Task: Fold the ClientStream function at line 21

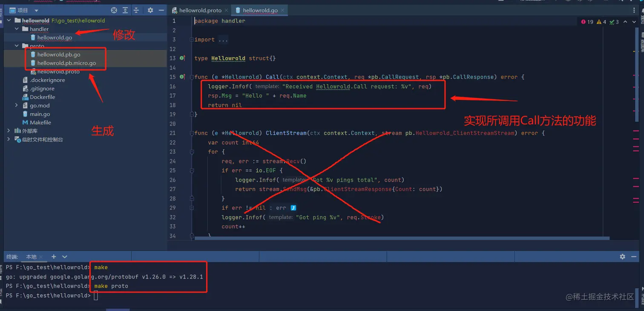Action: coord(192,133)
